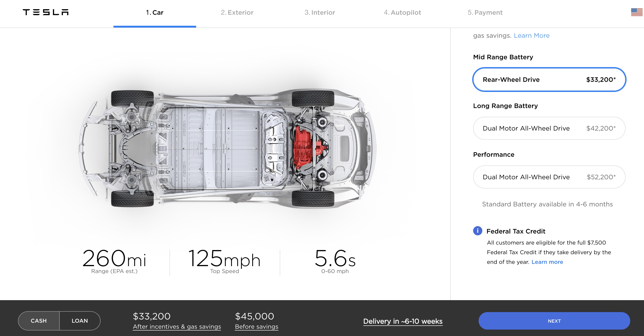Select the Rear-Wheel Drive $33,200 option

[x=549, y=80]
